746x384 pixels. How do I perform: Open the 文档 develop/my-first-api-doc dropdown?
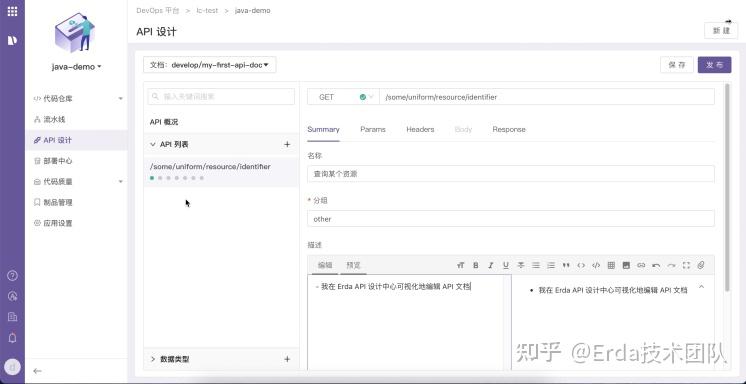(209, 65)
